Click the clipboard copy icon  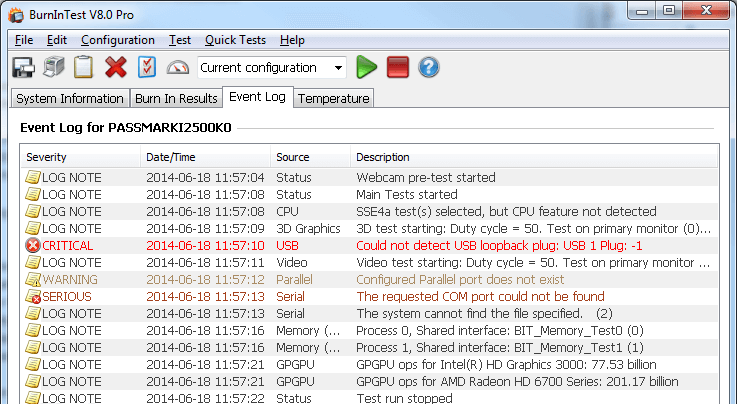(84, 67)
